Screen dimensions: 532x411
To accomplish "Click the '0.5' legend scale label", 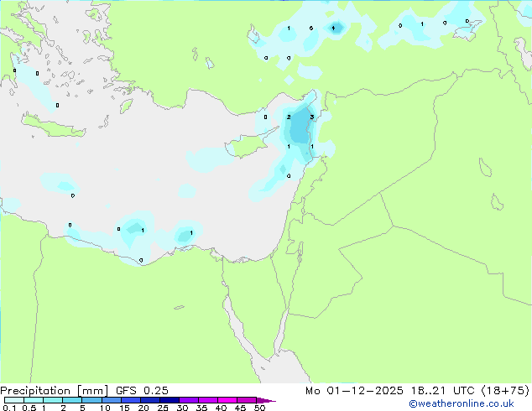I will (29, 408).
